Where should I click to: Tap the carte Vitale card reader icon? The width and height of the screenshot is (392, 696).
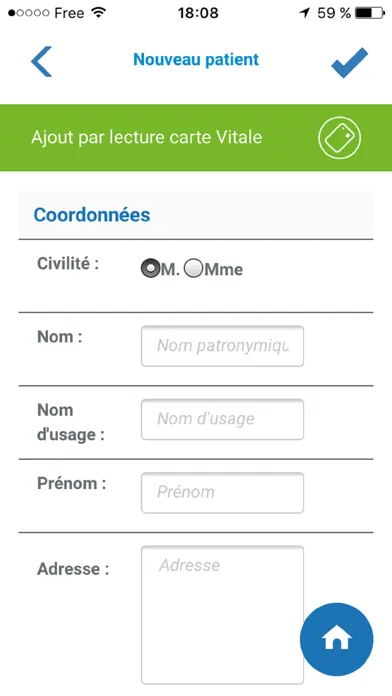coord(340,138)
